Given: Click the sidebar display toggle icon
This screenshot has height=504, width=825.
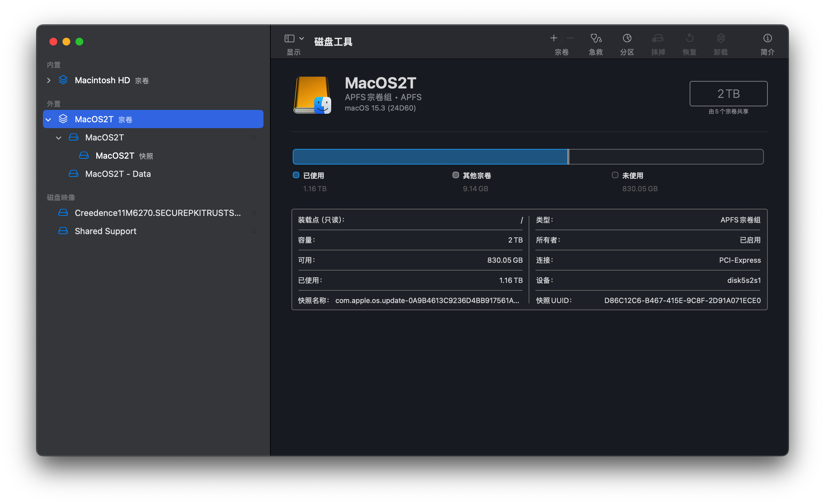Looking at the screenshot, I should [289, 38].
